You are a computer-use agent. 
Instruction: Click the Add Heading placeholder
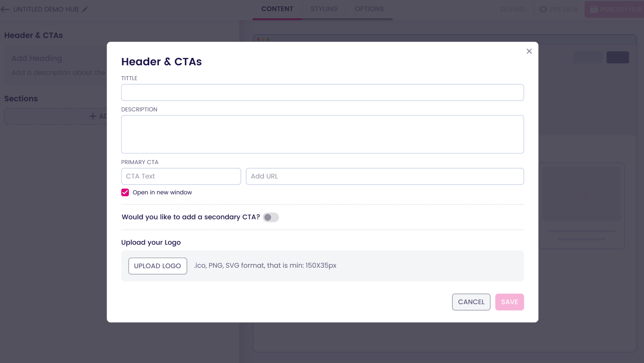point(37,58)
